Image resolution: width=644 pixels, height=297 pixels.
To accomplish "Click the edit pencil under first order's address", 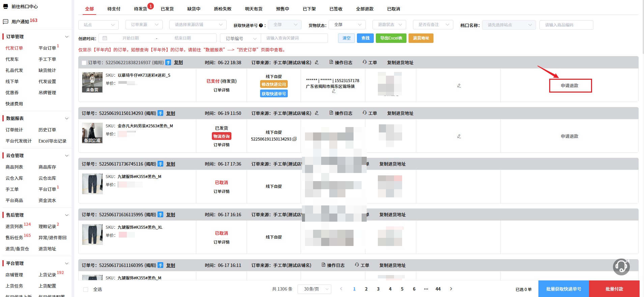I will click(x=334, y=91).
